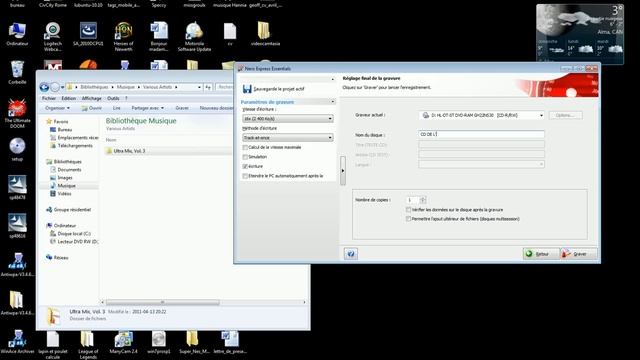Open the Bonjour madam... Word document icon
The height and width of the screenshot is (360, 640).
[x=159, y=37]
